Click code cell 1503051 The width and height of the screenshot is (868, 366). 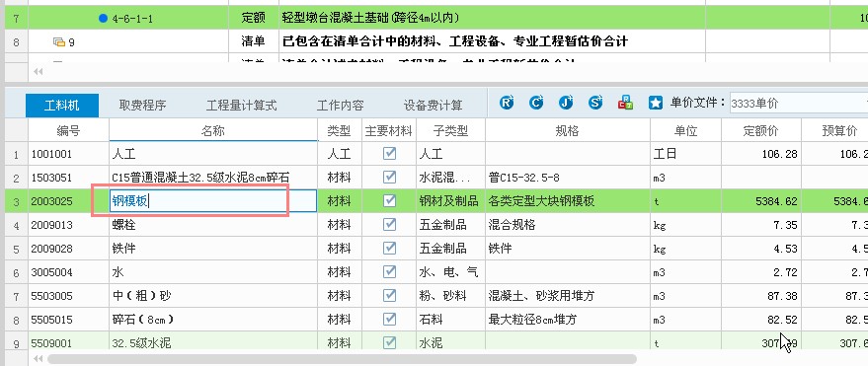click(68, 177)
